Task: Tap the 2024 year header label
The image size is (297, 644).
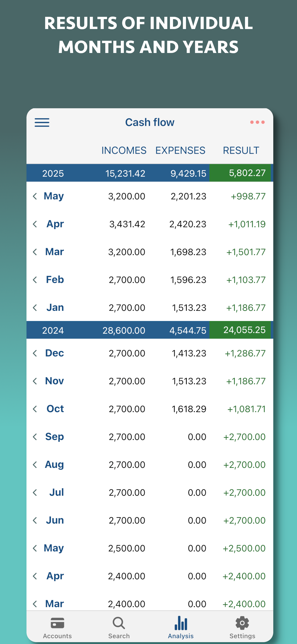Action: coord(53,330)
